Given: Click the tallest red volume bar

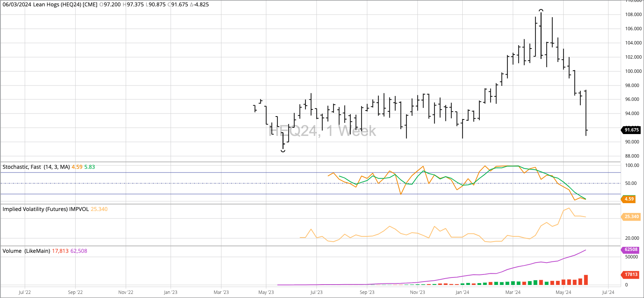Looking at the screenshot, I should pos(586,280).
